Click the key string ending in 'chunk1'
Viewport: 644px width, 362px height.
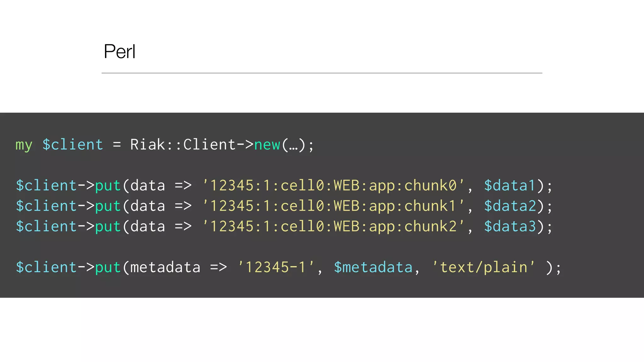(333, 206)
